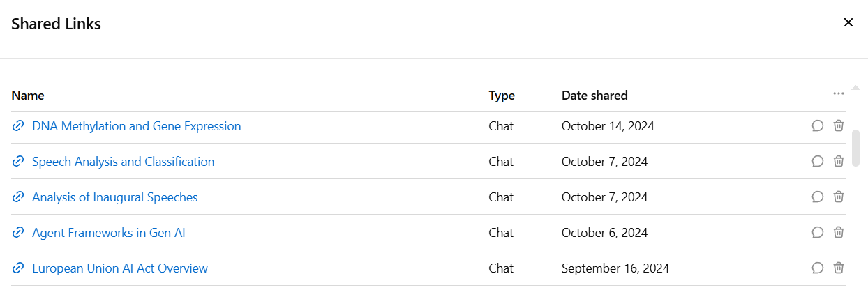Open Agent Frameworks in Gen AI link

109,233
